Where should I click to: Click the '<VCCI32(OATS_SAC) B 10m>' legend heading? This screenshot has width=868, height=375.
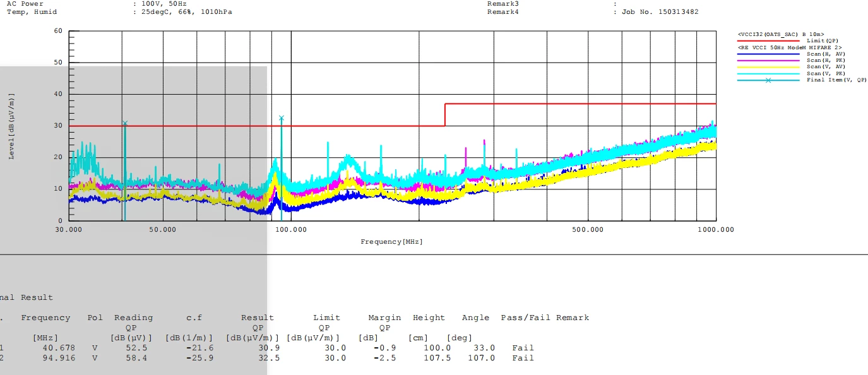(x=781, y=34)
